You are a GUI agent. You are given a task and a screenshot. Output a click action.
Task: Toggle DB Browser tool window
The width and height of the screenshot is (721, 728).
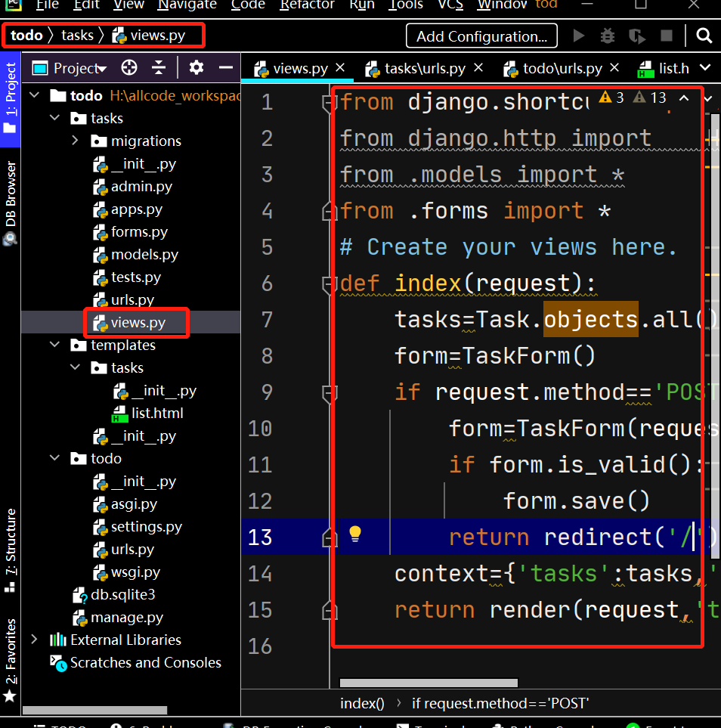pos(10,203)
